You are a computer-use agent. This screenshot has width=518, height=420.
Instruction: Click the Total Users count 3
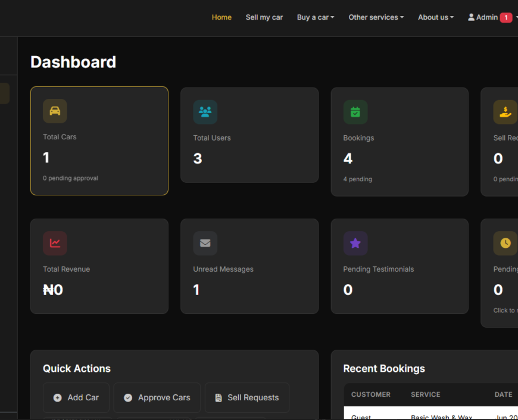(x=198, y=158)
